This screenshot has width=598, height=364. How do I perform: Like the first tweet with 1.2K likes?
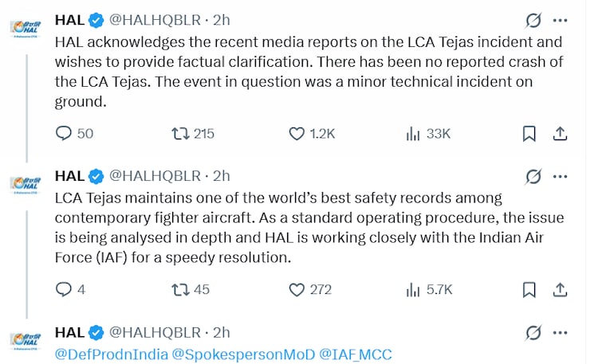tap(297, 134)
